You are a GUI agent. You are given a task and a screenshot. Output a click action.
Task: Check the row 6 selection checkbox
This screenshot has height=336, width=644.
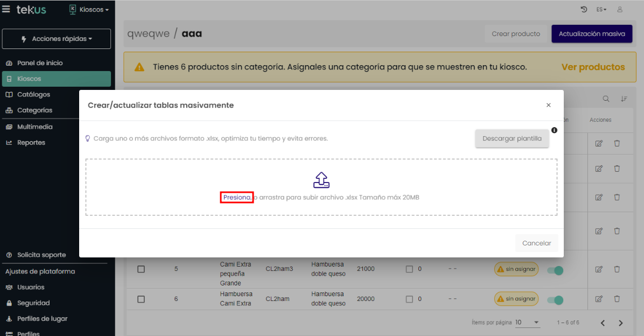141,299
